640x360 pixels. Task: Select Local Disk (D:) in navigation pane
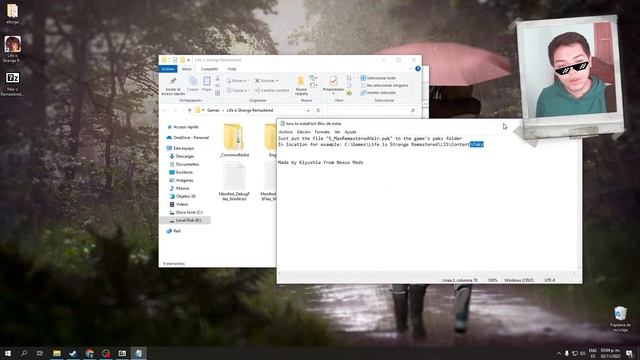[186, 220]
